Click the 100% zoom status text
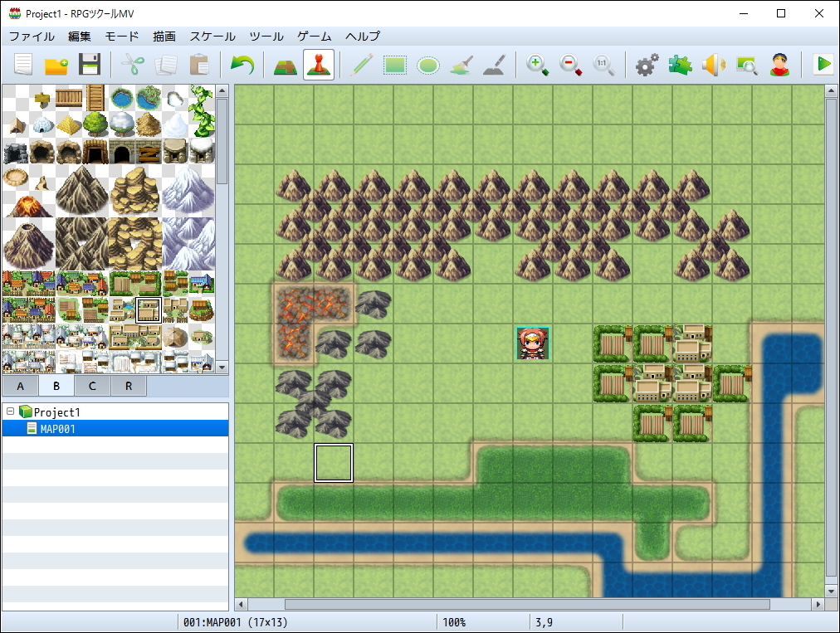 454,622
